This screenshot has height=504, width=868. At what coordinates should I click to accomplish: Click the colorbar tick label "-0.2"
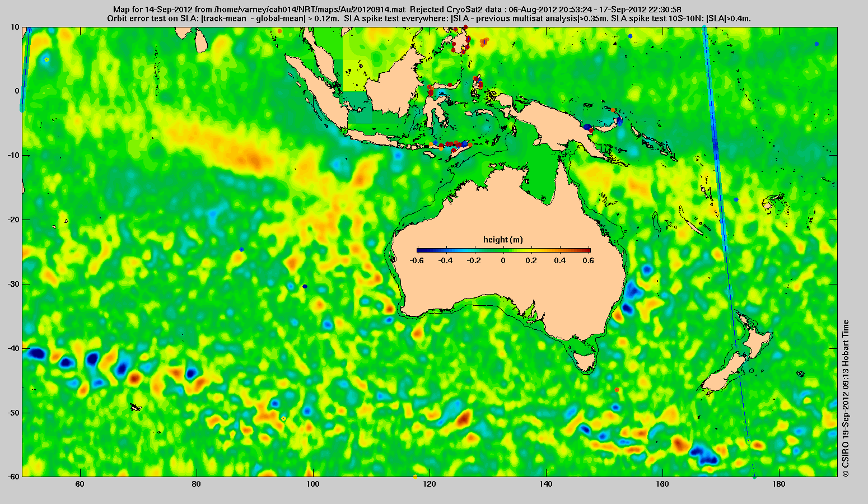pyautogui.click(x=474, y=260)
